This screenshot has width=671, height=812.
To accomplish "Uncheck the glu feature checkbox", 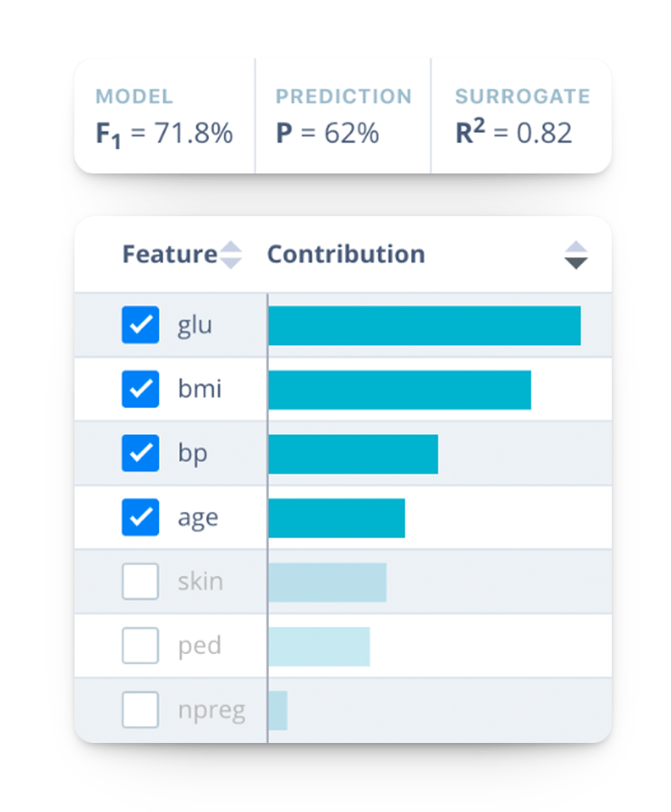I will (141, 326).
